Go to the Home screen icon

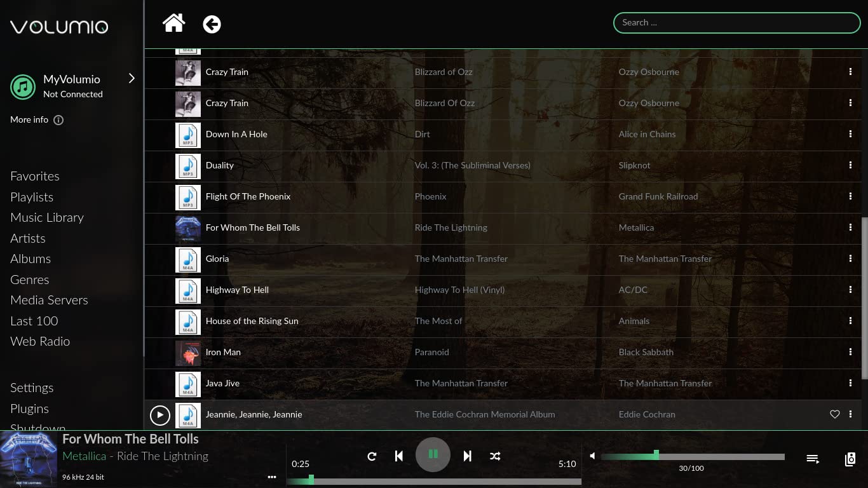(x=174, y=24)
